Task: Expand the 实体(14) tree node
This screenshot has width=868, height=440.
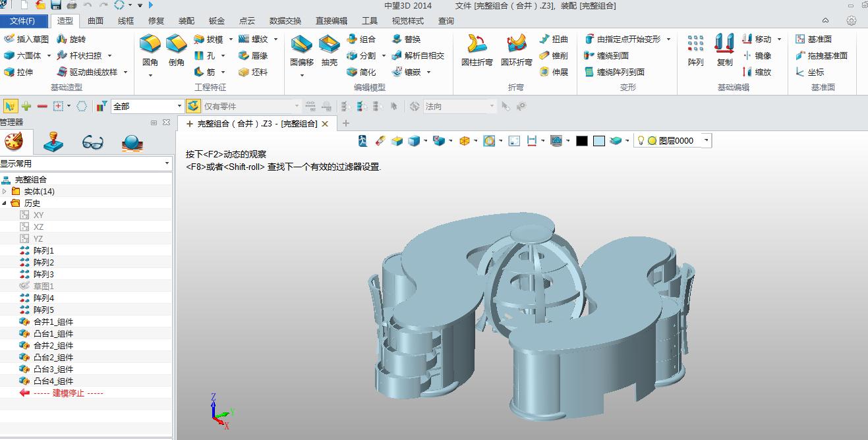Action: pyautogui.click(x=5, y=192)
